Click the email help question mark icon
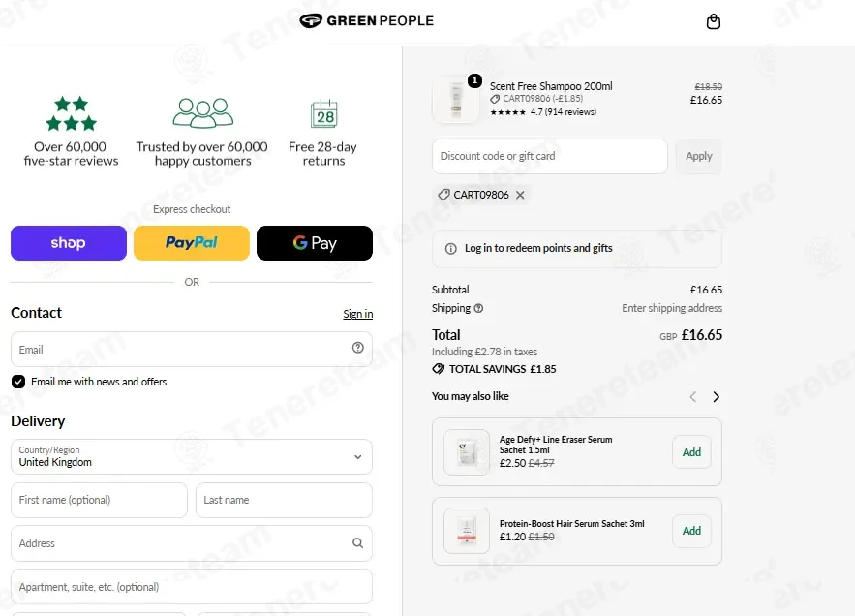 pyautogui.click(x=357, y=348)
